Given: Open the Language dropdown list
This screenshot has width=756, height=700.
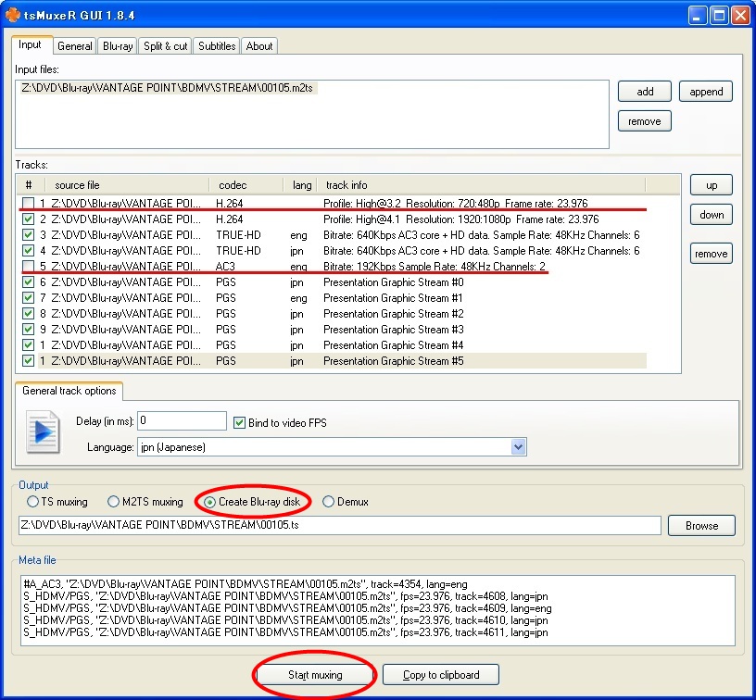Looking at the screenshot, I should point(518,447).
